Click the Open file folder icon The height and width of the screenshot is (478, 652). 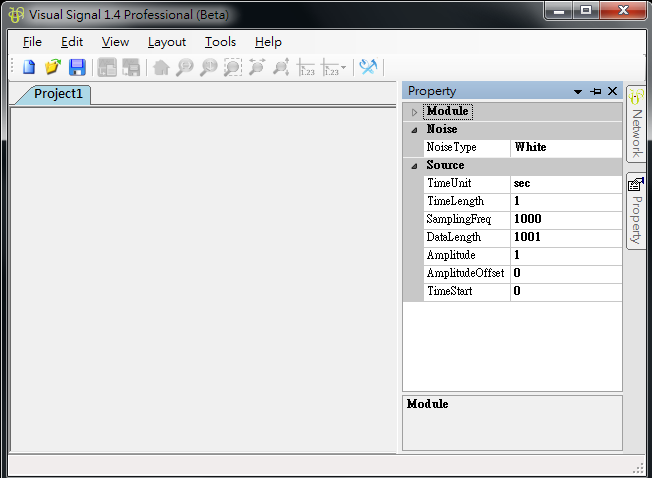click(x=53, y=67)
